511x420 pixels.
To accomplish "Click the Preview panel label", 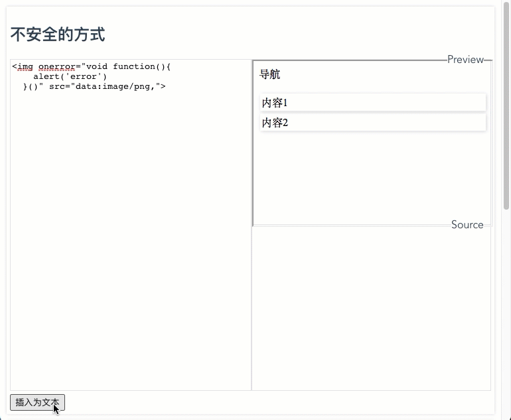I will click(x=465, y=60).
